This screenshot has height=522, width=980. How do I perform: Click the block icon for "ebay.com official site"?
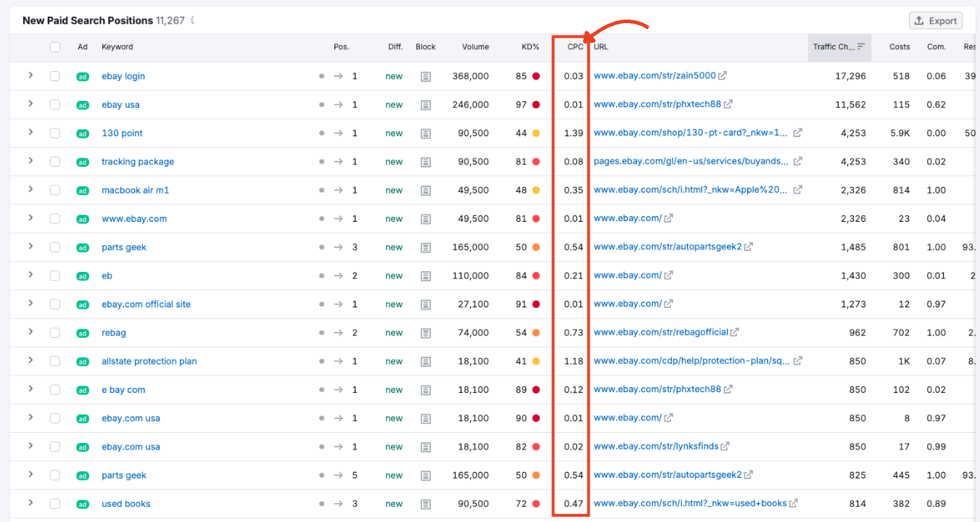point(426,304)
